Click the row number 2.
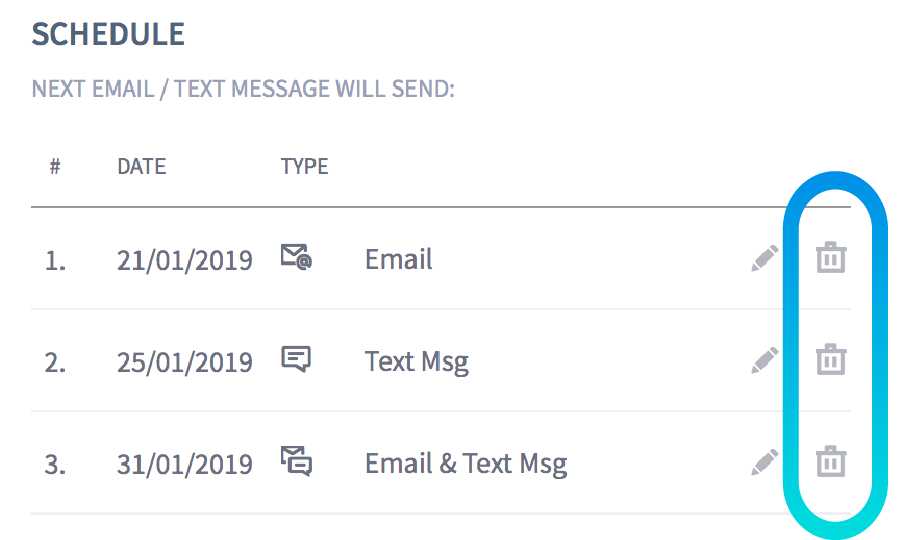Screen dimensions: 922x540 coord(55,361)
